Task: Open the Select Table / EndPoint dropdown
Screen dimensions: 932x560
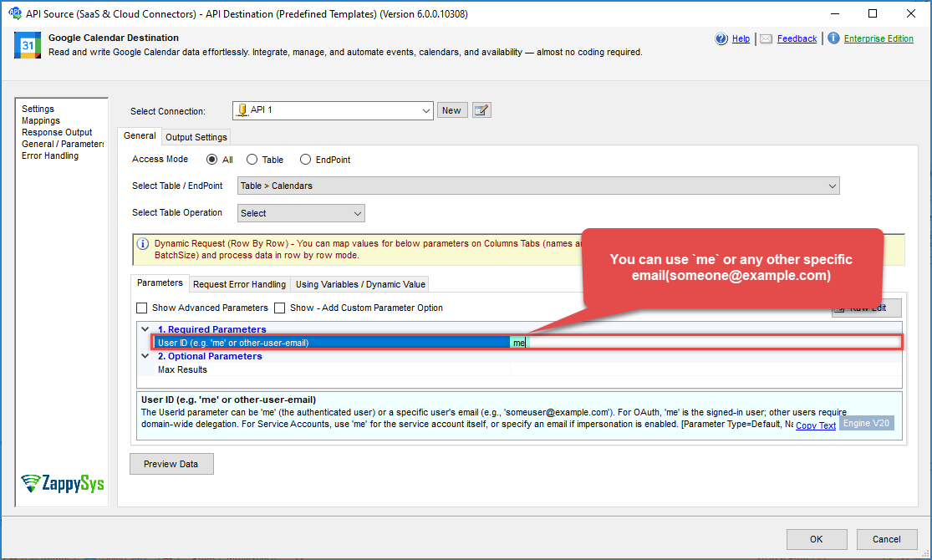Action: tap(832, 186)
